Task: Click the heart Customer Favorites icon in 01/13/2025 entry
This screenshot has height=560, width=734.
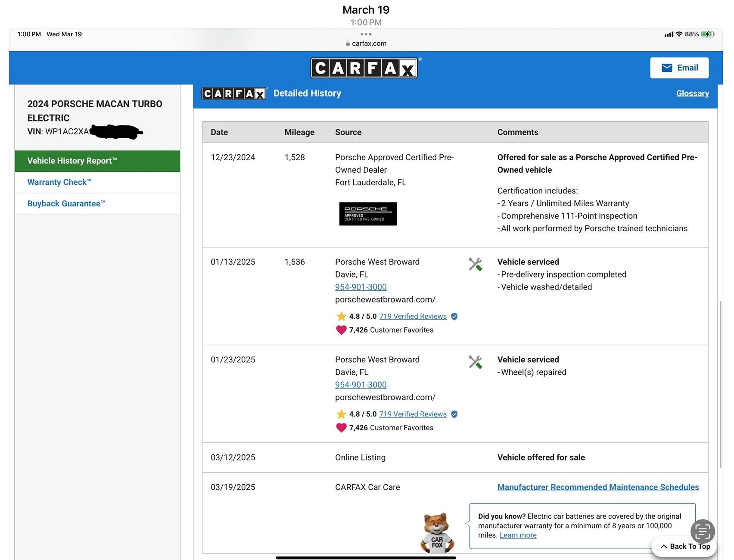Action: pos(341,330)
